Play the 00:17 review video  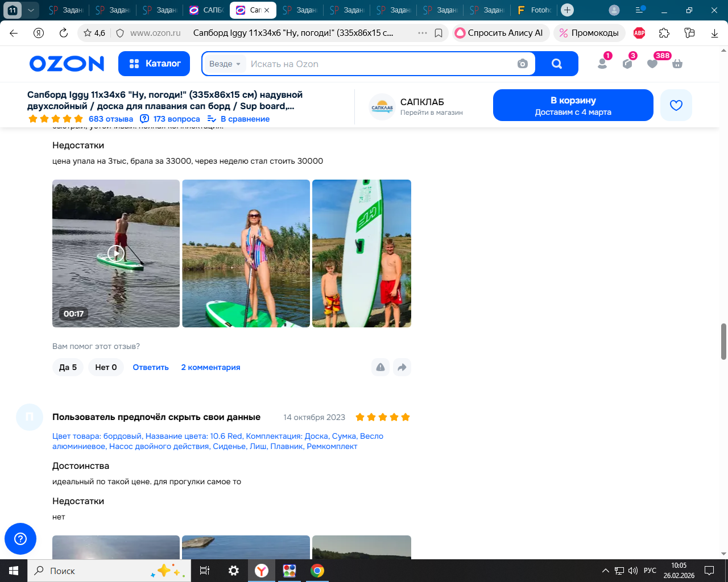tap(116, 253)
